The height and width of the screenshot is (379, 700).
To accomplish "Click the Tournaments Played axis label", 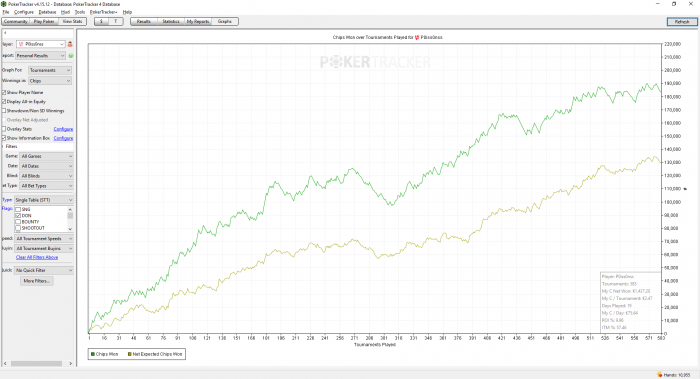I will coord(375,345).
